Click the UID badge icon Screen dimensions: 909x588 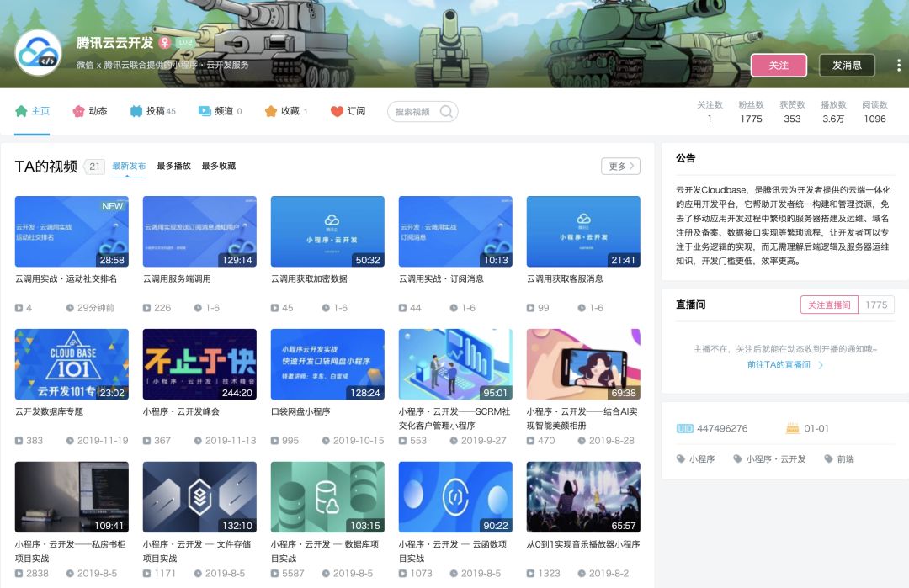(x=684, y=429)
